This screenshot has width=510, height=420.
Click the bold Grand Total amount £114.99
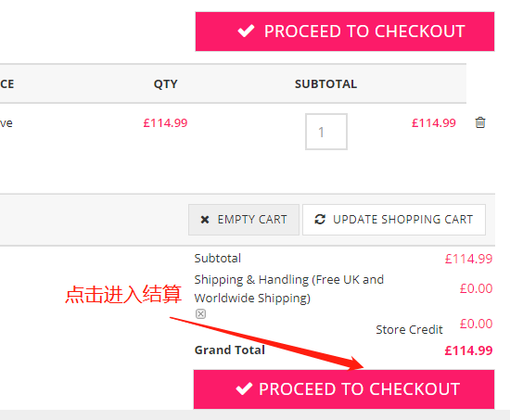pos(468,350)
